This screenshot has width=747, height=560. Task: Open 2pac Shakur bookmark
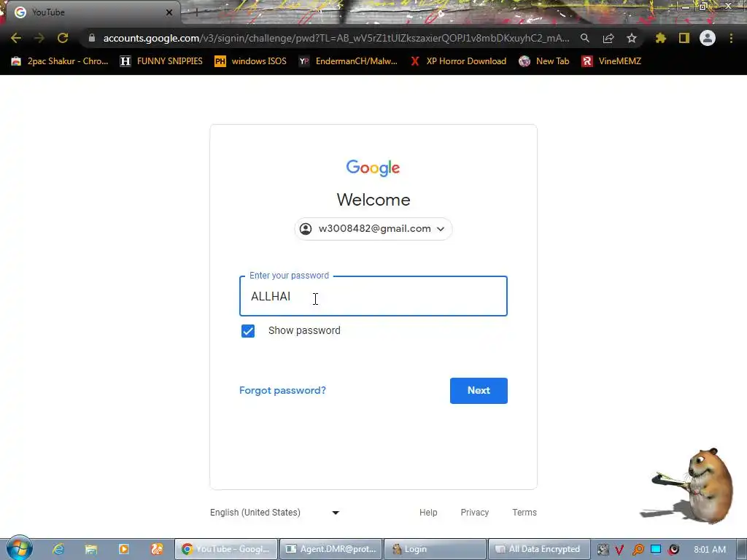coord(60,61)
